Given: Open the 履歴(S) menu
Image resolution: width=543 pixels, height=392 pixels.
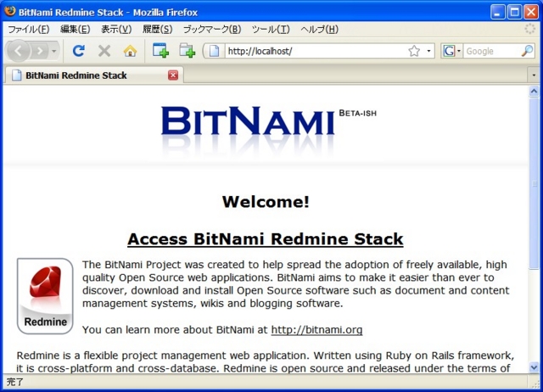Looking at the screenshot, I should click(158, 30).
